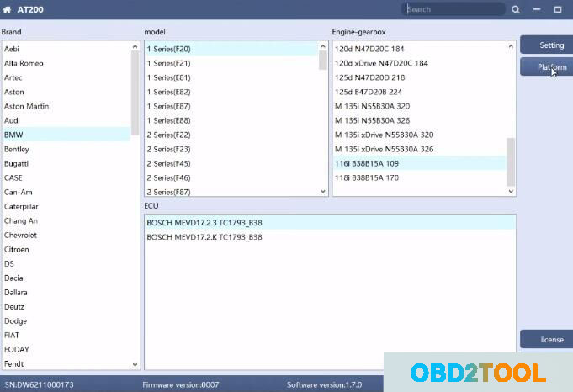This screenshot has width=573, height=392.
Task: Choose 1 Series(E87) model
Action: coord(231,106)
